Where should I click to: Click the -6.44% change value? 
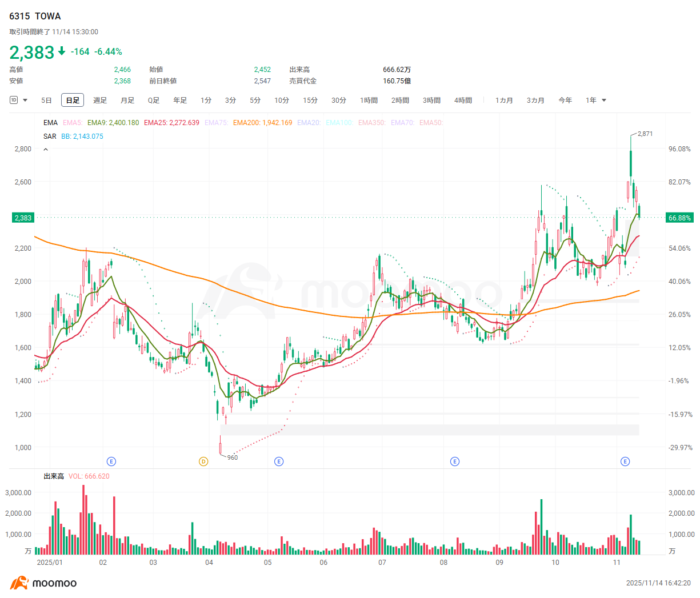[108, 51]
